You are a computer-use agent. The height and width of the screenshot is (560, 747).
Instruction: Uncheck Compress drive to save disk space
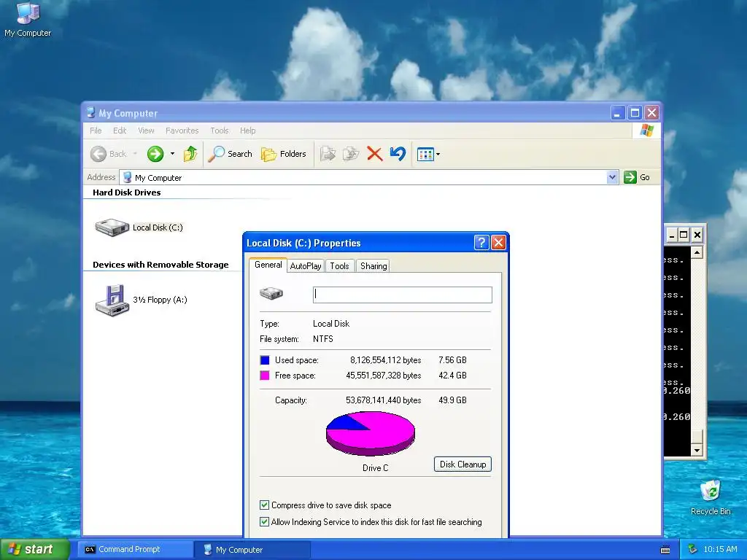coord(264,505)
